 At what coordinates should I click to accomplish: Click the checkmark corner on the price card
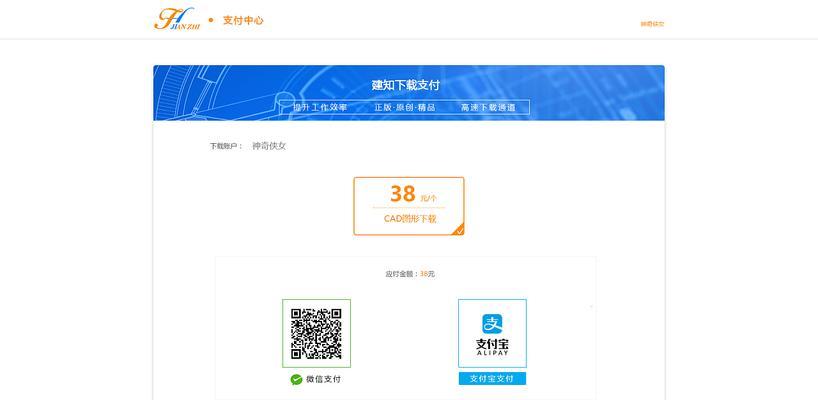pyautogui.click(x=459, y=230)
